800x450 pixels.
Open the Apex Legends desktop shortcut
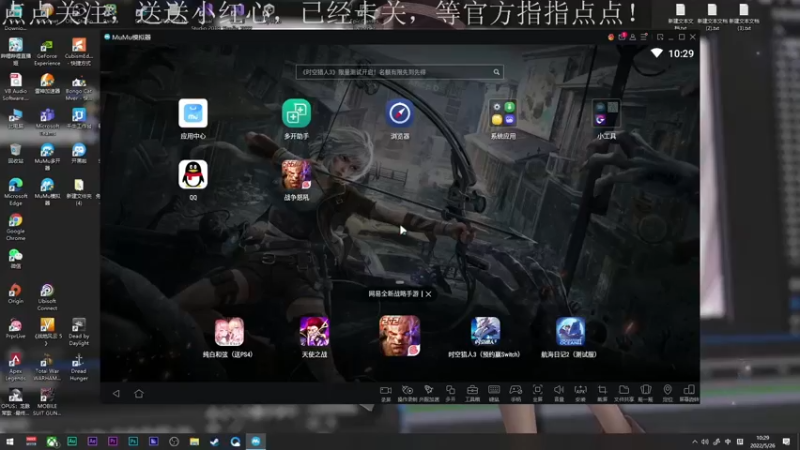15,367
